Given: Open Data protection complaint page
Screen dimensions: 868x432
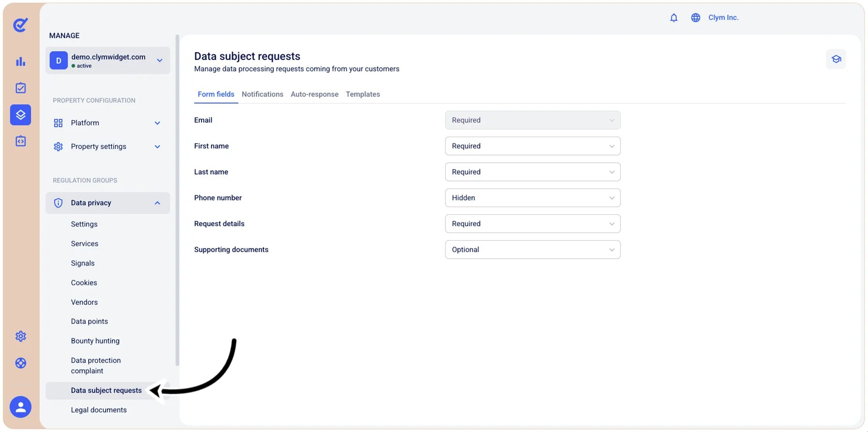Looking at the screenshot, I should click(x=96, y=366).
